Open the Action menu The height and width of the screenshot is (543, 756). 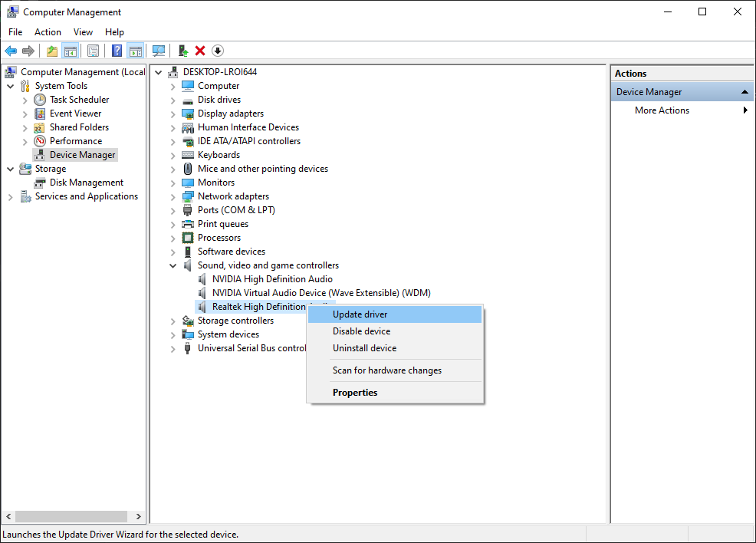pos(48,32)
